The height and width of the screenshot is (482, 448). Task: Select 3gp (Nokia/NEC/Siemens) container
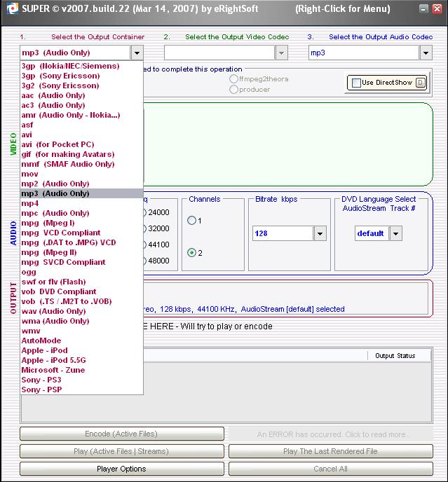pyautogui.click(x=81, y=66)
